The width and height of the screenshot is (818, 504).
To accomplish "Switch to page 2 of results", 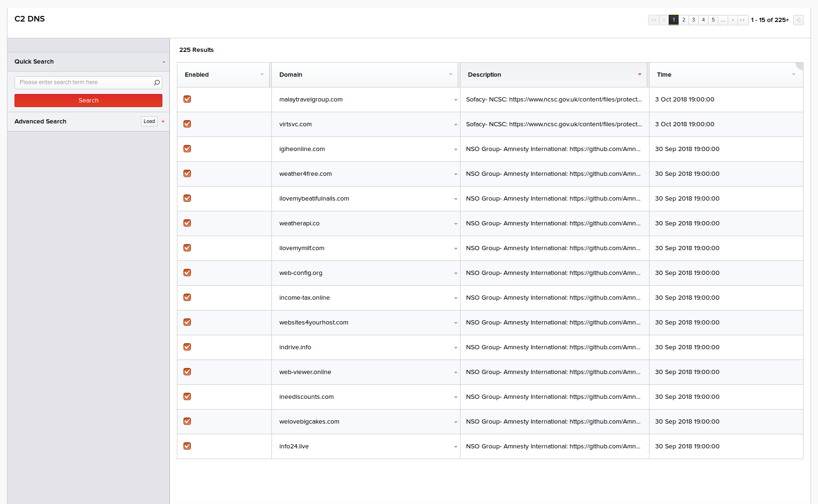I will (684, 20).
